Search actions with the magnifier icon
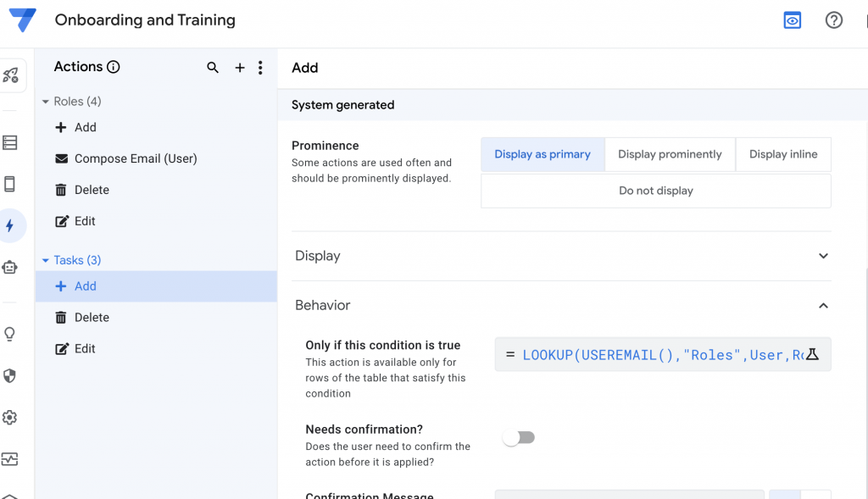Screen dimensions: 868x499 [213, 68]
